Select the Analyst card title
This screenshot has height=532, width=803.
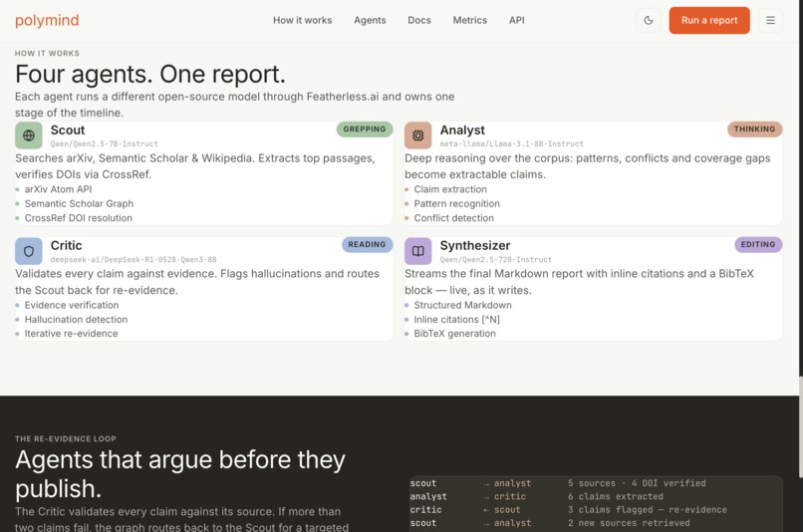pyautogui.click(x=462, y=131)
